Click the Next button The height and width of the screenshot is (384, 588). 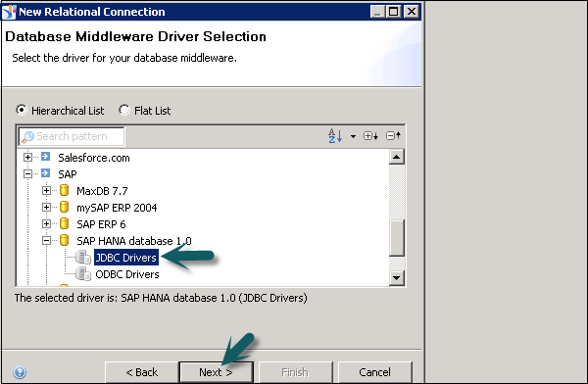click(x=216, y=372)
